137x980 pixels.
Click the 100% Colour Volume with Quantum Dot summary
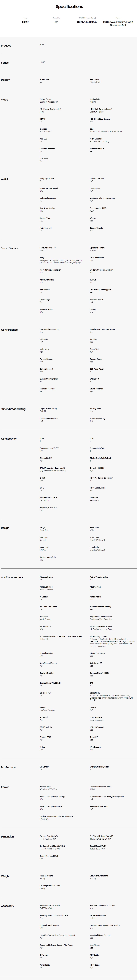click(x=118, y=24)
